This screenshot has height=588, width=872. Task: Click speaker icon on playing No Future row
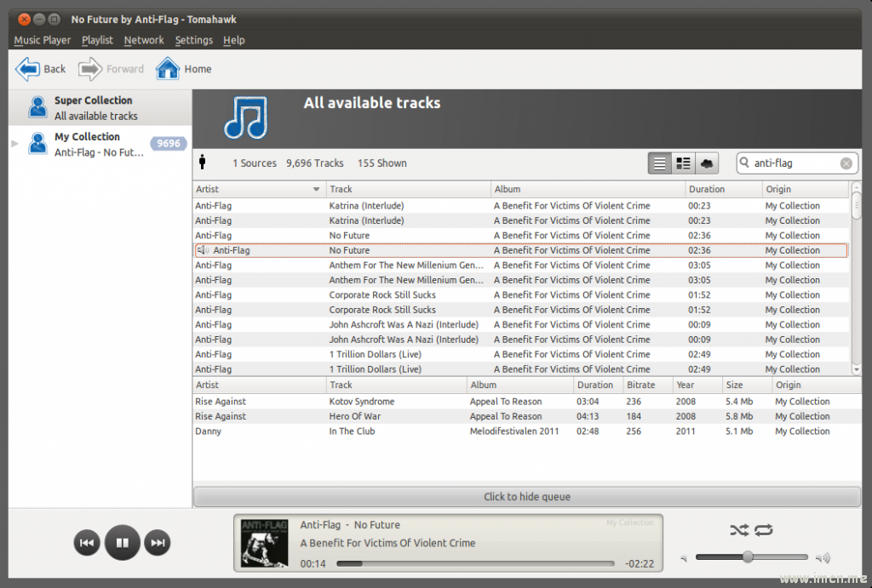click(203, 250)
